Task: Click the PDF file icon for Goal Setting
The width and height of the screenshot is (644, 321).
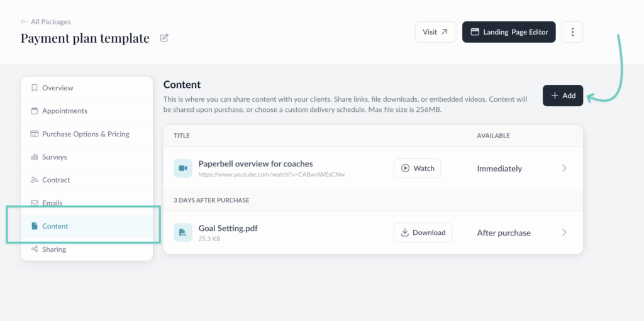Action: coord(182,232)
